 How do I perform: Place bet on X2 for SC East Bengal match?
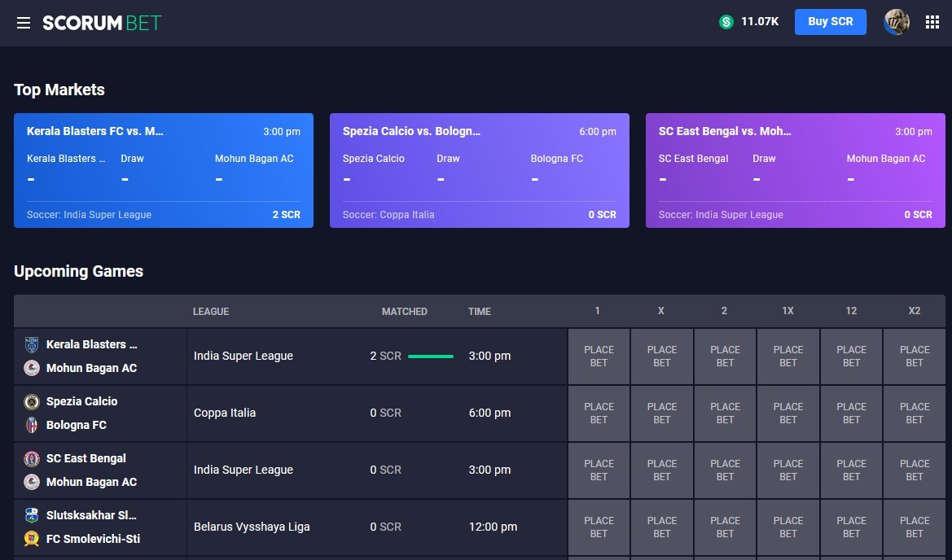tap(915, 470)
